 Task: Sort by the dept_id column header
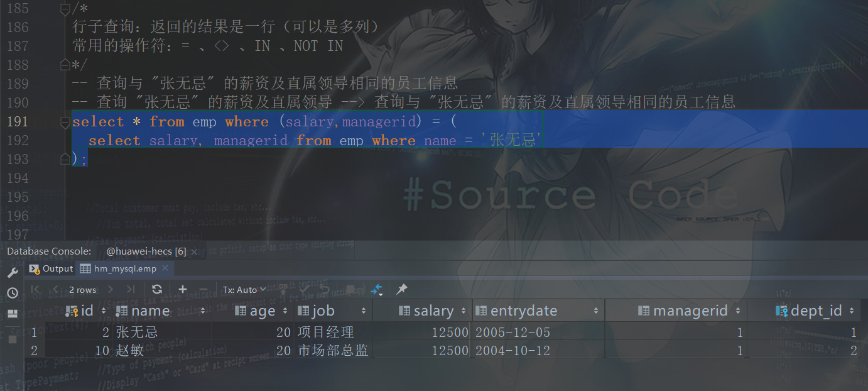pos(815,311)
